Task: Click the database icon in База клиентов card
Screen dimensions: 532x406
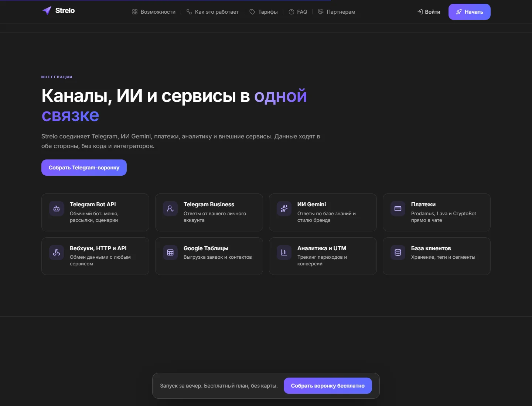Action: (x=398, y=252)
